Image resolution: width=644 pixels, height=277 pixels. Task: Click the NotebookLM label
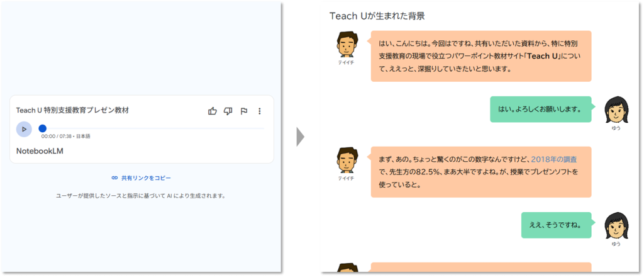tap(40, 151)
